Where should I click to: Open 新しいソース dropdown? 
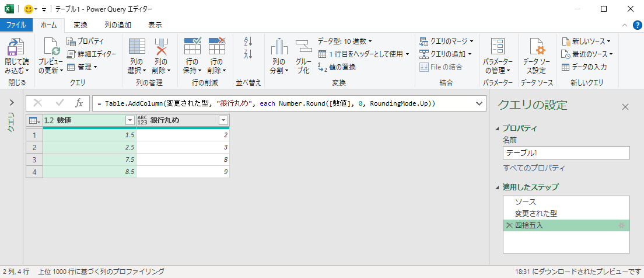[x=586, y=41]
